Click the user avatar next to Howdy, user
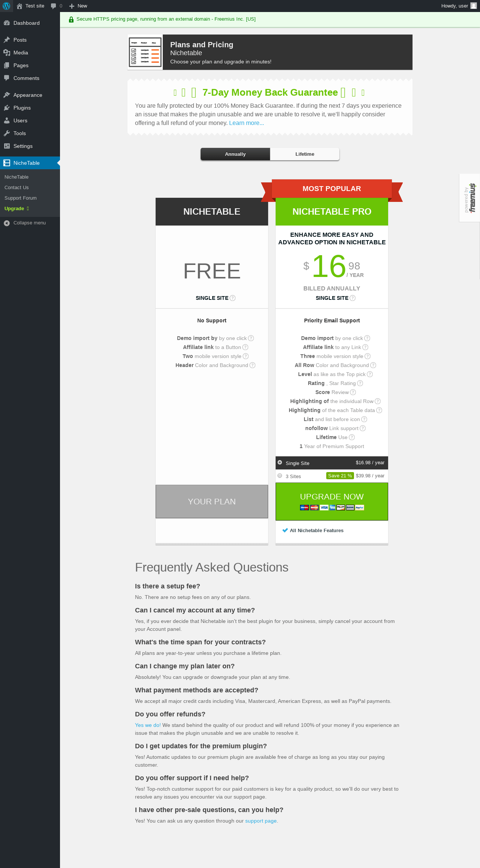This screenshot has width=480, height=868. coord(473,6)
